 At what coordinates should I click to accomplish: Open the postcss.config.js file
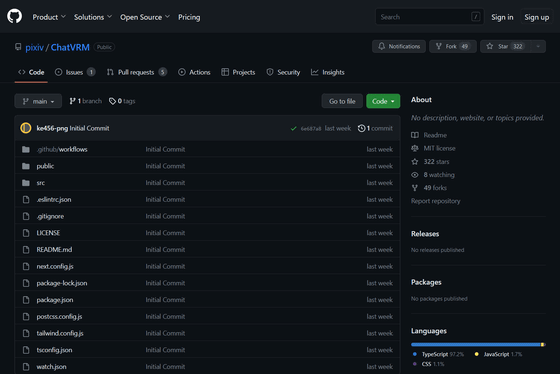point(59,316)
